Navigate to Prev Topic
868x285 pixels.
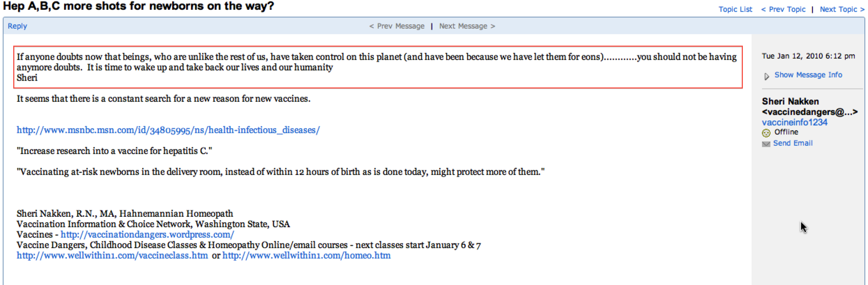point(783,9)
